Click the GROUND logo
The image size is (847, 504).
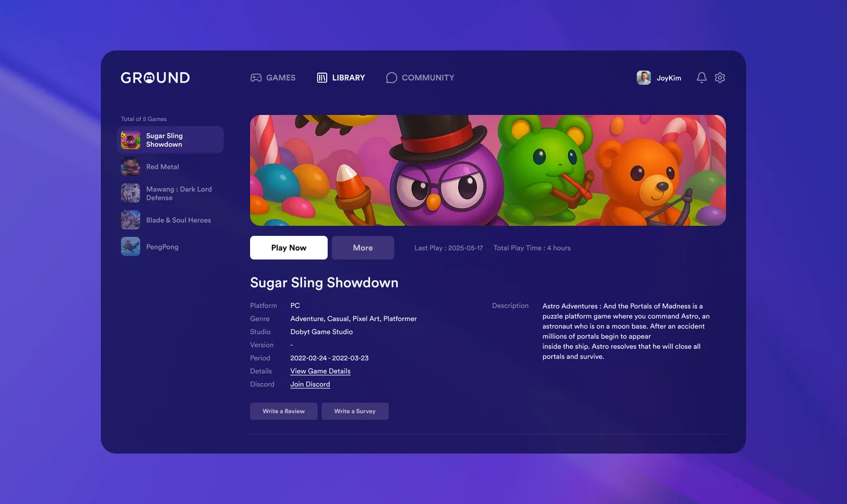(155, 78)
